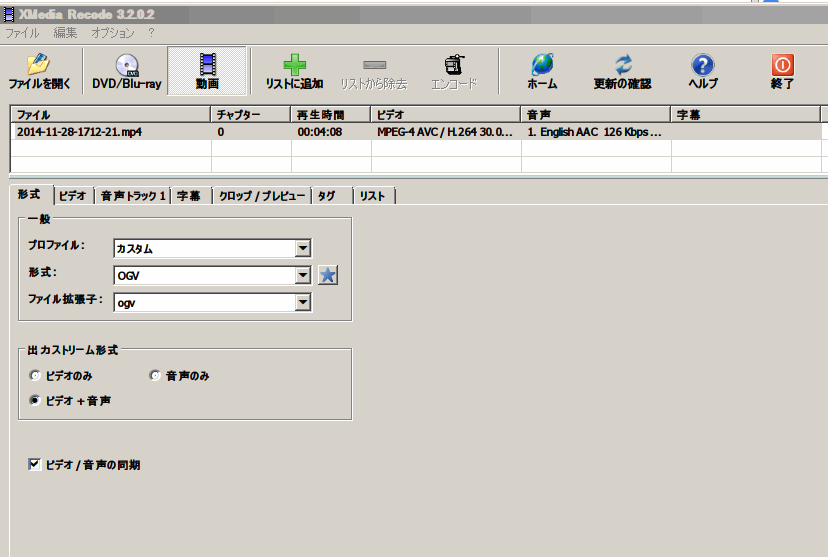
Task: Click the blue star favorite icon
Action: 328,275
